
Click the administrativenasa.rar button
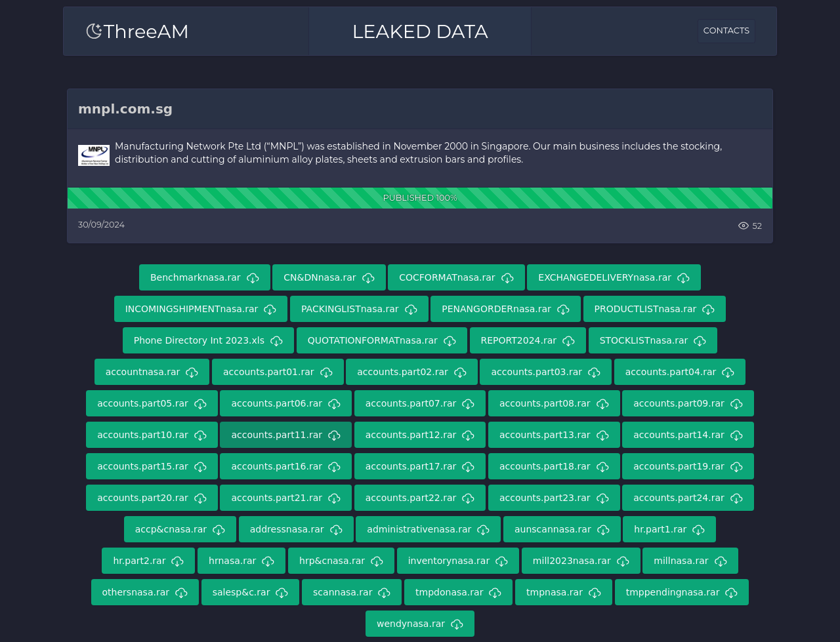(x=428, y=529)
